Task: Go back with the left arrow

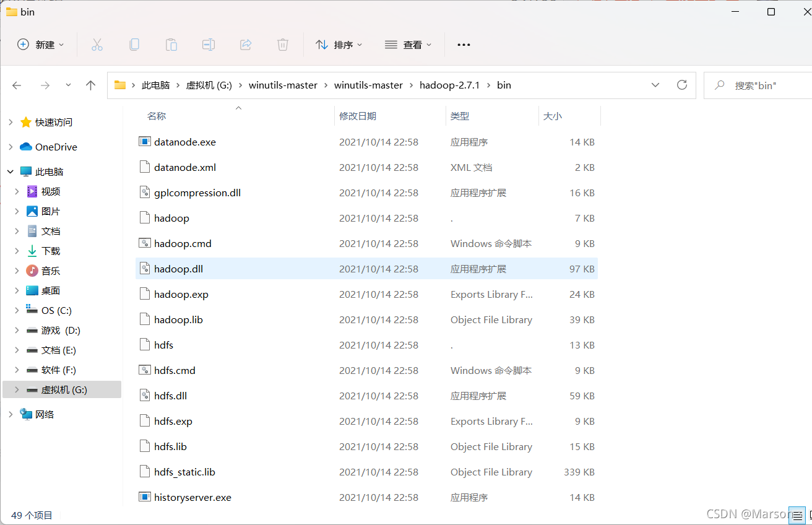Action: coord(17,85)
